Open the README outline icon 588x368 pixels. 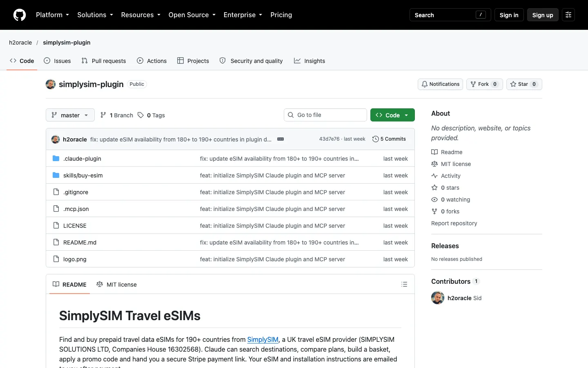(404, 284)
